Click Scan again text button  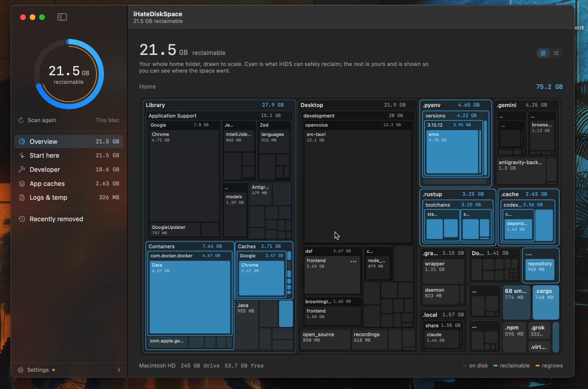[42, 120]
